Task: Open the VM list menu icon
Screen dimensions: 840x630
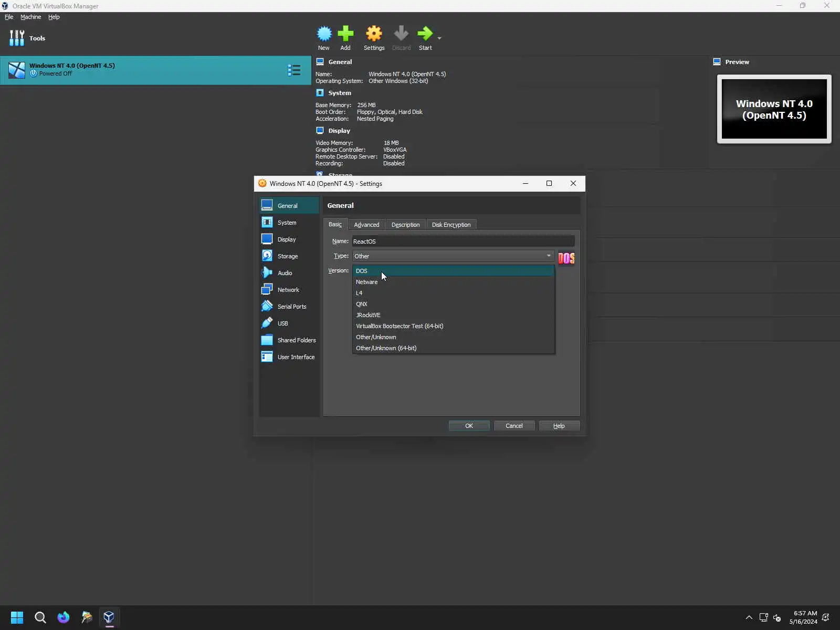Action: (294, 70)
